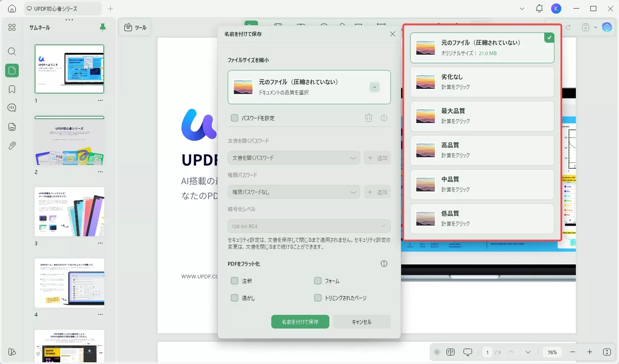
Task: Zoom in with the plus icon
Action: (590, 352)
